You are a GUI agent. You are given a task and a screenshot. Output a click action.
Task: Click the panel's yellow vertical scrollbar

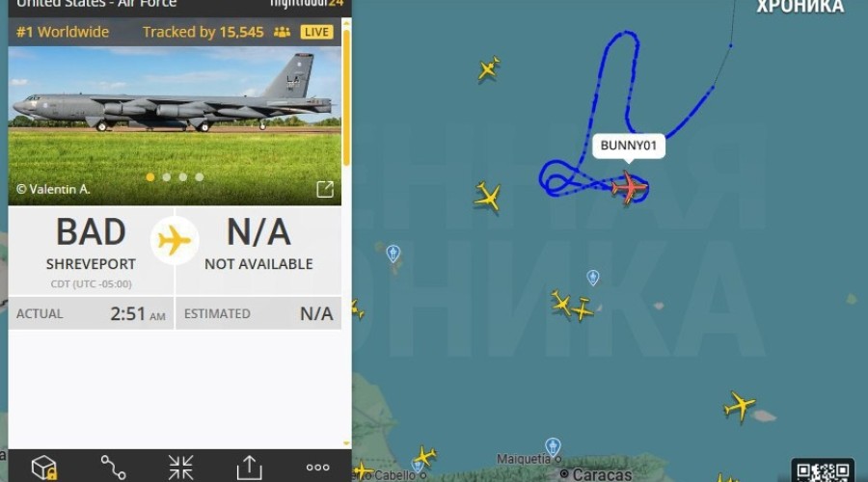[x=346, y=97]
